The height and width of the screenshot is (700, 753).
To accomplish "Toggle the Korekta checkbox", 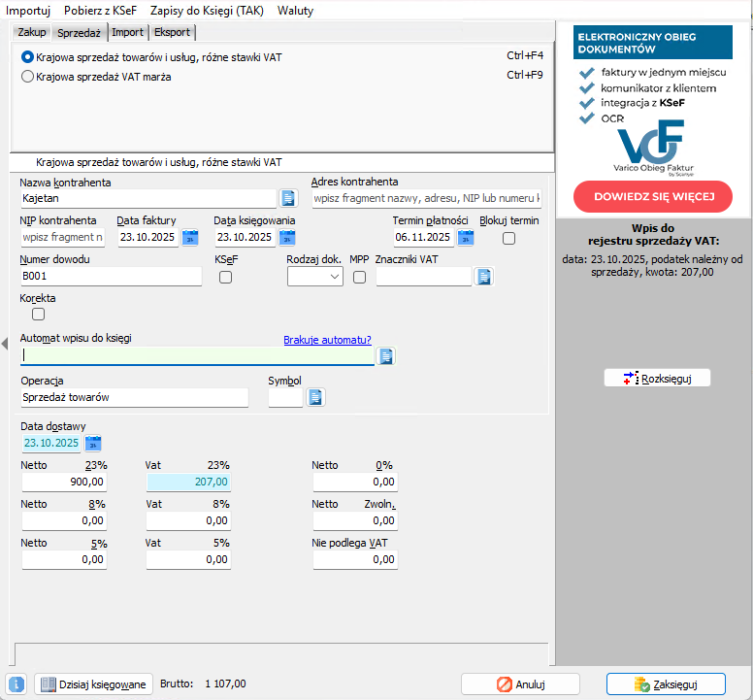I will coord(39,314).
